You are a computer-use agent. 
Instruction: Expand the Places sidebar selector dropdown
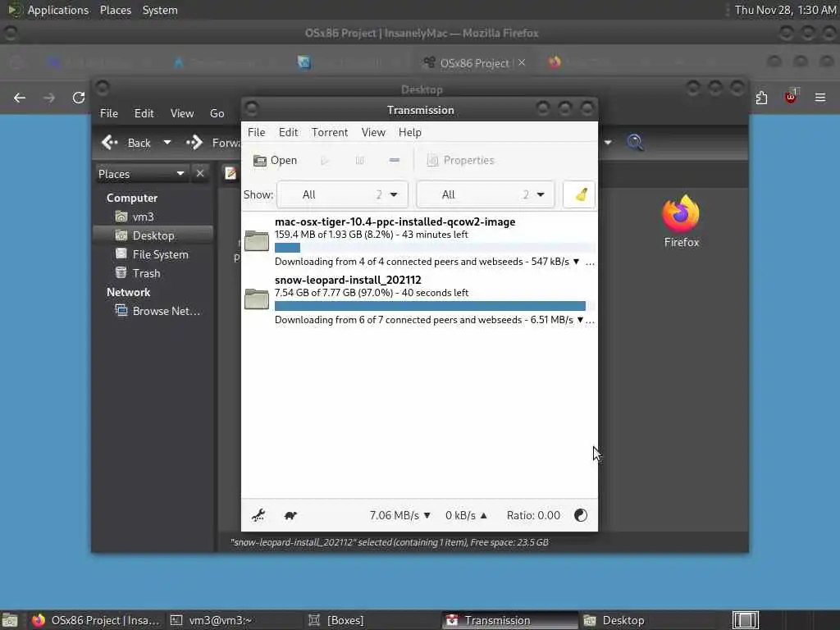coord(141,174)
